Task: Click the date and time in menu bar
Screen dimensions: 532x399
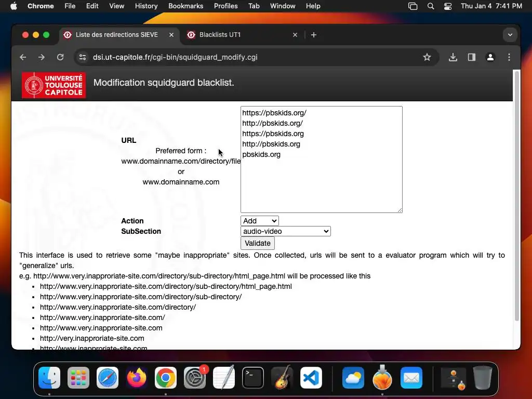Action: (491, 6)
